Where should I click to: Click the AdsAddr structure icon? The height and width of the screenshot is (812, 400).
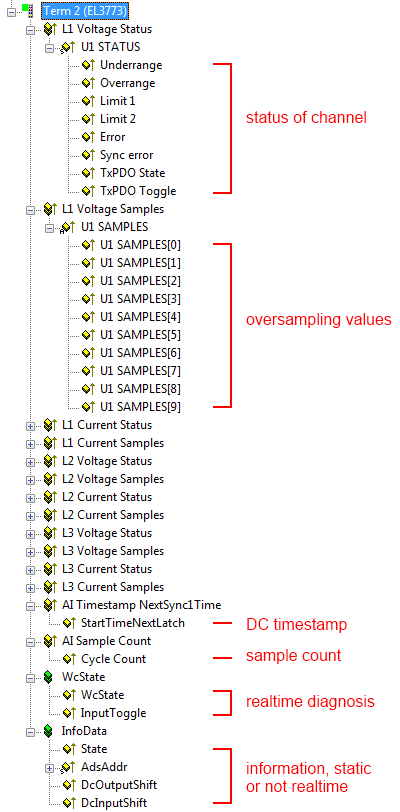tap(68, 767)
